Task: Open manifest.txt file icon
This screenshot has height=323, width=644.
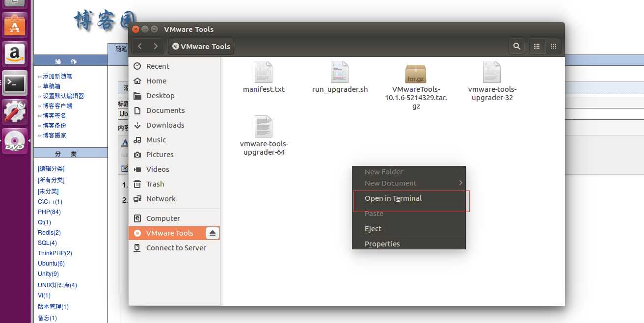Action: pyautogui.click(x=264, y=72)
